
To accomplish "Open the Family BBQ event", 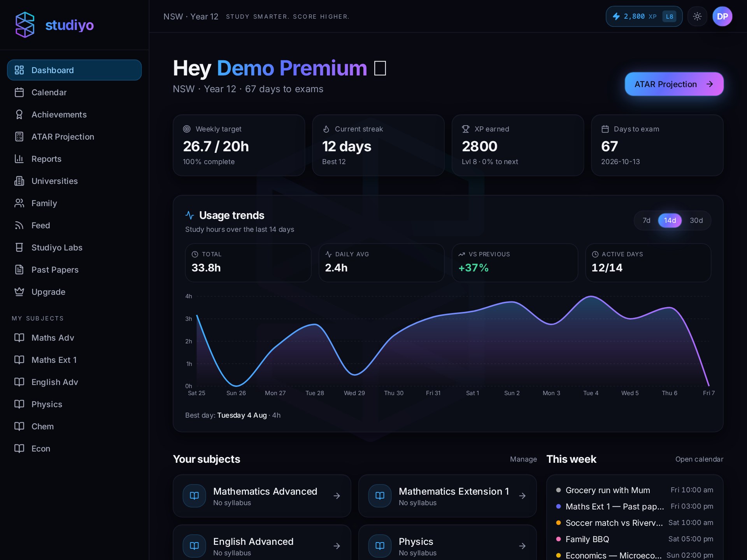I will (x=635, y=539).
